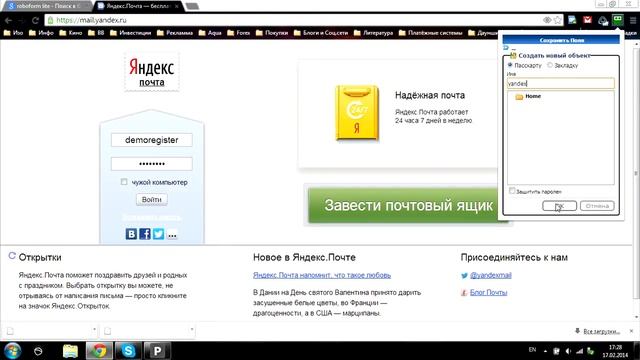The width and height of the screenshot is (640, 360).
Task: Close the downloads bar
Action: click(631, 331)
